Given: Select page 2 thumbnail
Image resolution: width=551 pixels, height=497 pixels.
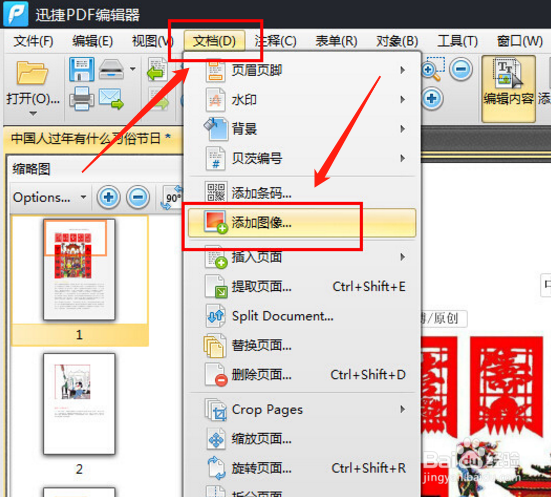Looking at the screenshot, I should point(79,404).
